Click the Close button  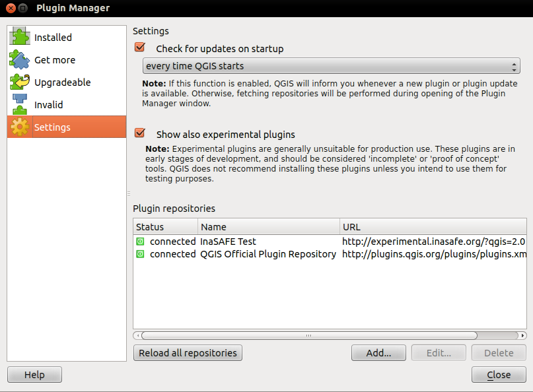[x=499, y=374]
